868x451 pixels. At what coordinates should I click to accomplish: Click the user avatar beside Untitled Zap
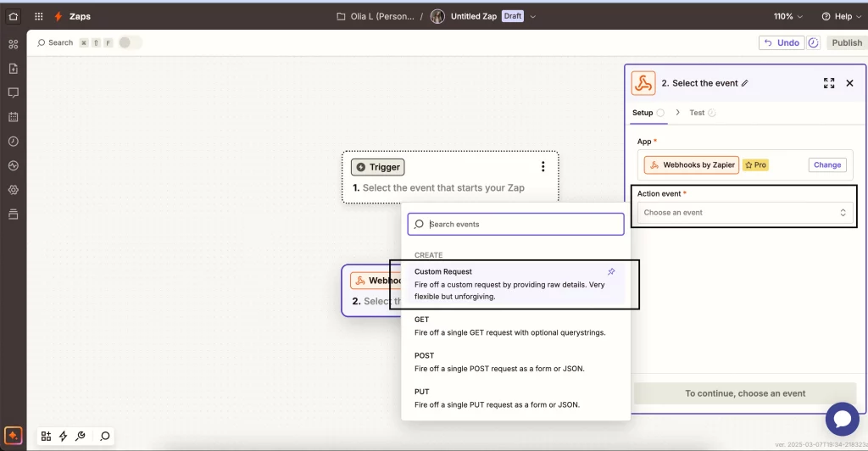click(x=437, y=17)
